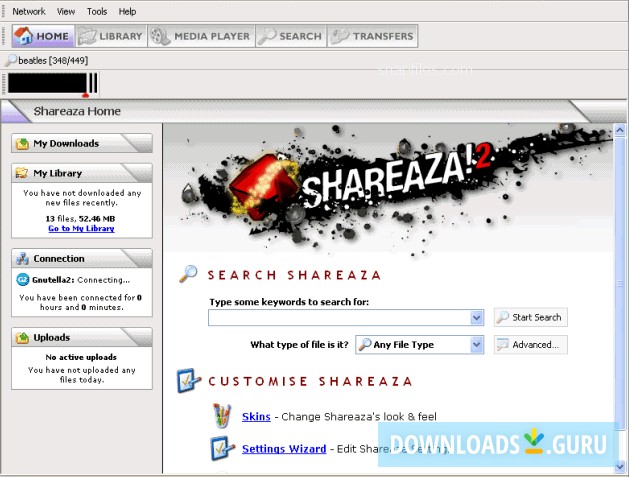The height and width of the screenshot is (477, 629).
Task: Click the 'Gnutella2: Connecting...' status text
Action: [x=81, y=280]
